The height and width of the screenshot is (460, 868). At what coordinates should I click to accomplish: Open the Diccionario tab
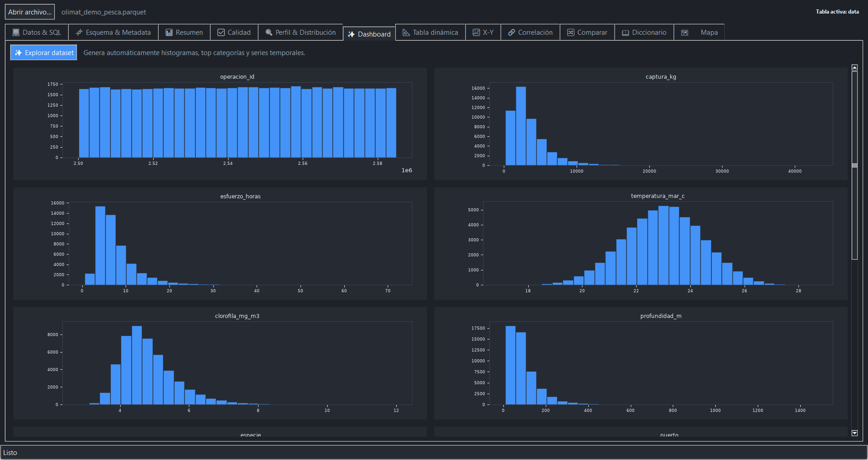point(644,33)
